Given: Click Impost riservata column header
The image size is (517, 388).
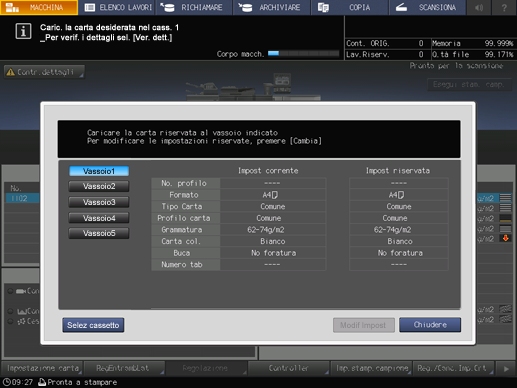Looking at the screenshot, I should pos(398,171).
